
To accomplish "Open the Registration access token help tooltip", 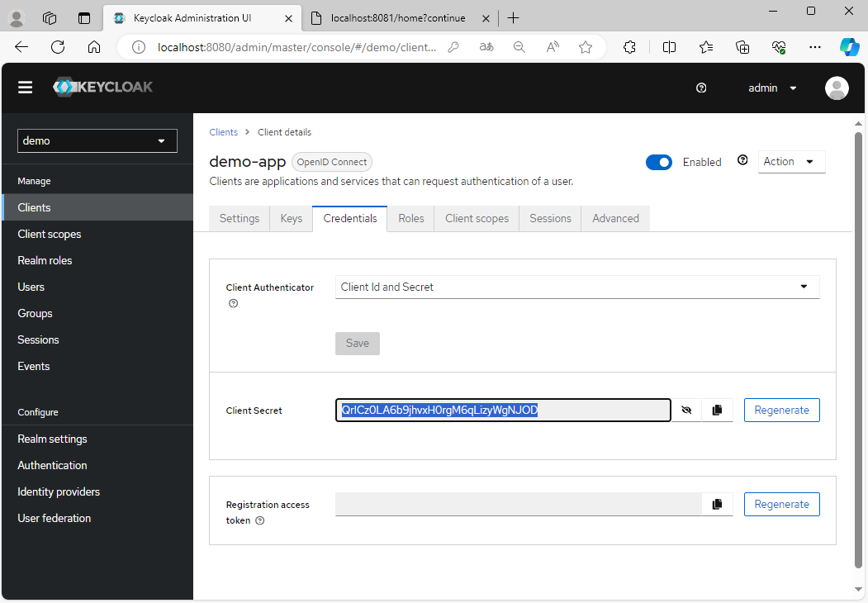I will 259,520.
